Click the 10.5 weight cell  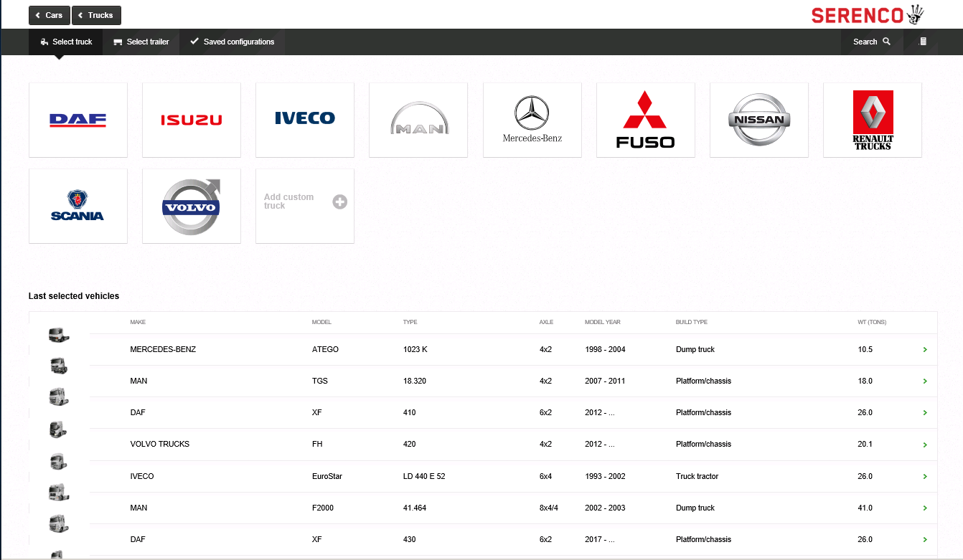coord(865,350)
